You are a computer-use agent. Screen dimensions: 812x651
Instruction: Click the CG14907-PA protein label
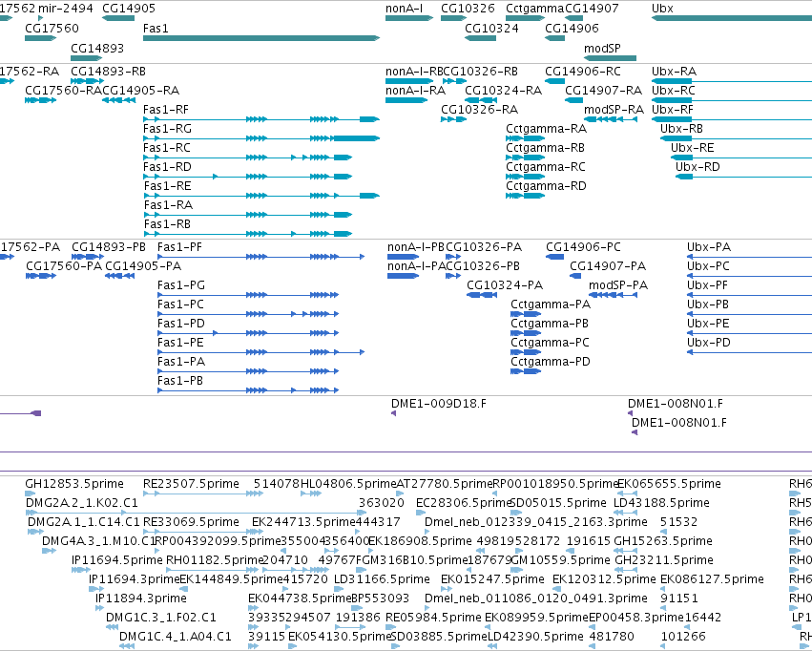pos(608,266)
